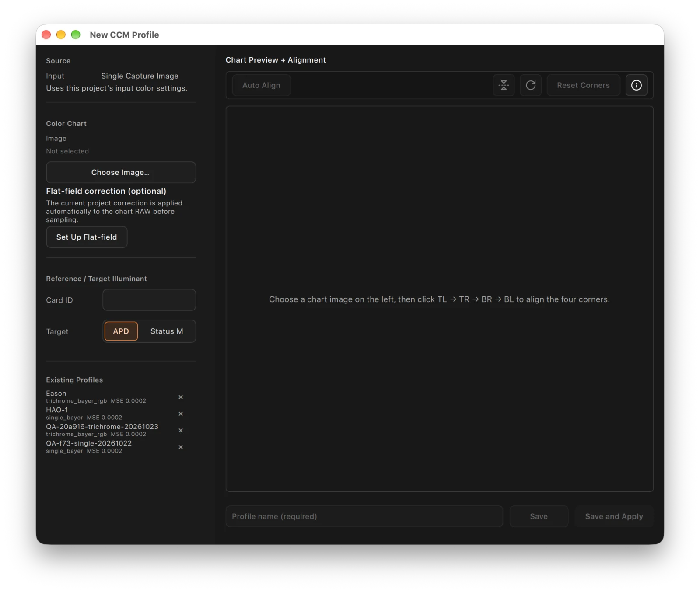Viewport: 700px width, 592px height.
Task: Click the Chart Preview + Alignment heading
Action: click(x=276, y=60)
